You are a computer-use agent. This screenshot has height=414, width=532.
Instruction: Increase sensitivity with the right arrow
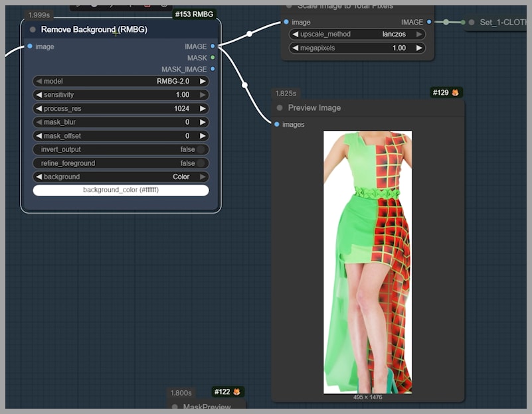[x=203, y=95]
